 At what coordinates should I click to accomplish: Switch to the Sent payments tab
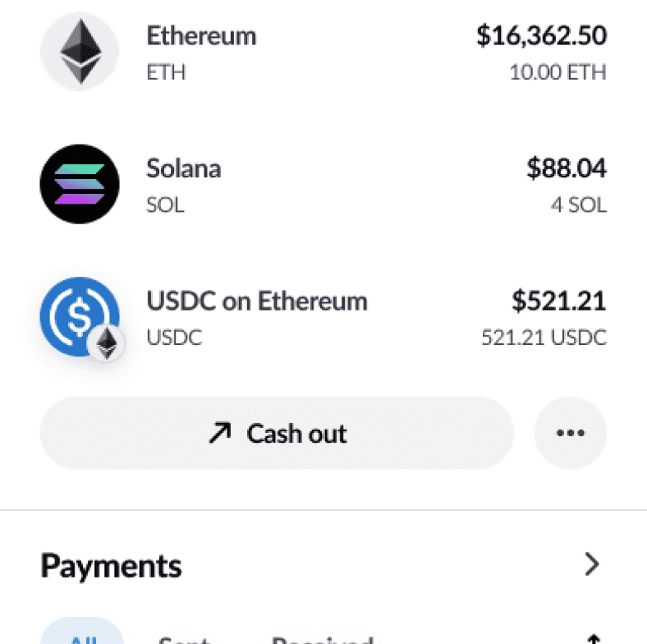click(185, 639)
